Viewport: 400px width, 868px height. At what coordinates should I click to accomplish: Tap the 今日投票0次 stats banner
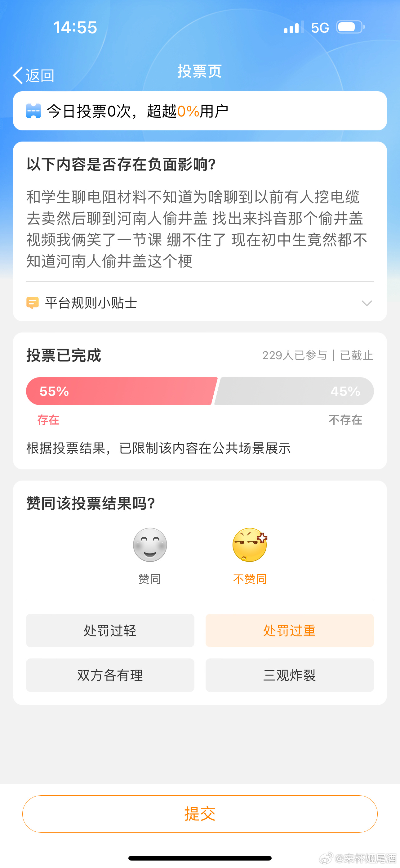pyautogui.click(x=200, y=111)
